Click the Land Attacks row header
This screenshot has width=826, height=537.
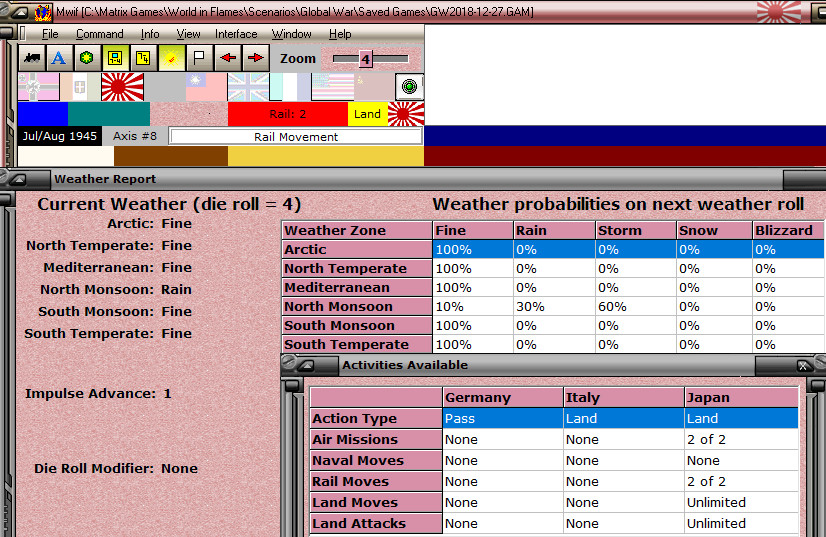[376, 523]
